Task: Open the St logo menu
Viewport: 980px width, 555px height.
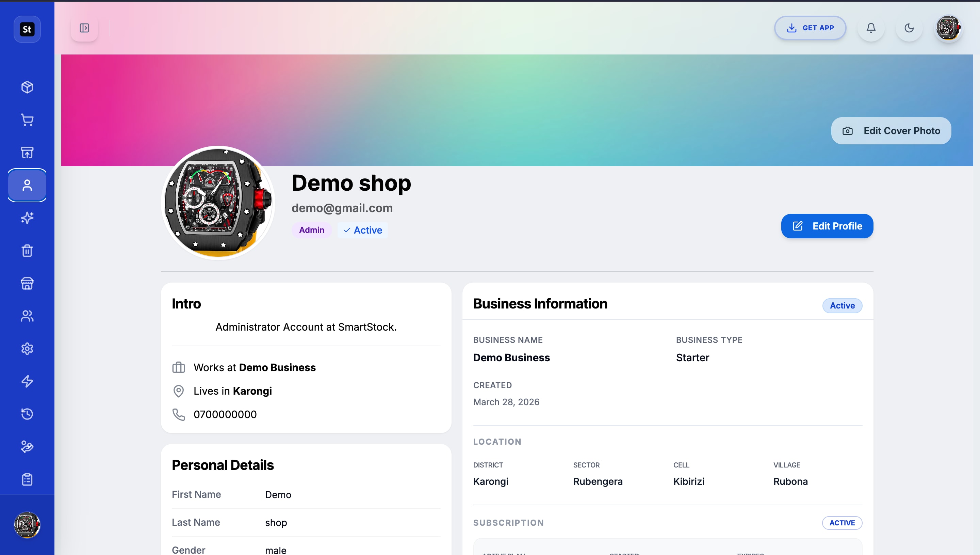Action: pos(27,29)
